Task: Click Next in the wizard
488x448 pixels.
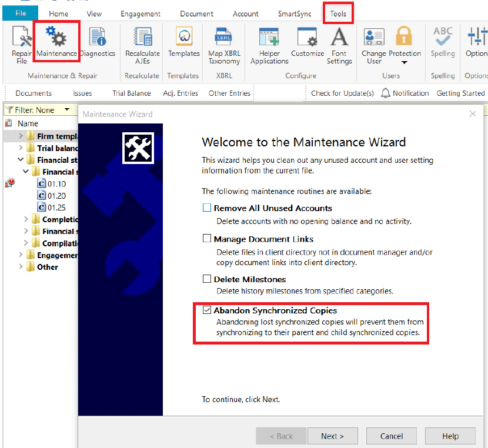Action: (x=332, y=436)
